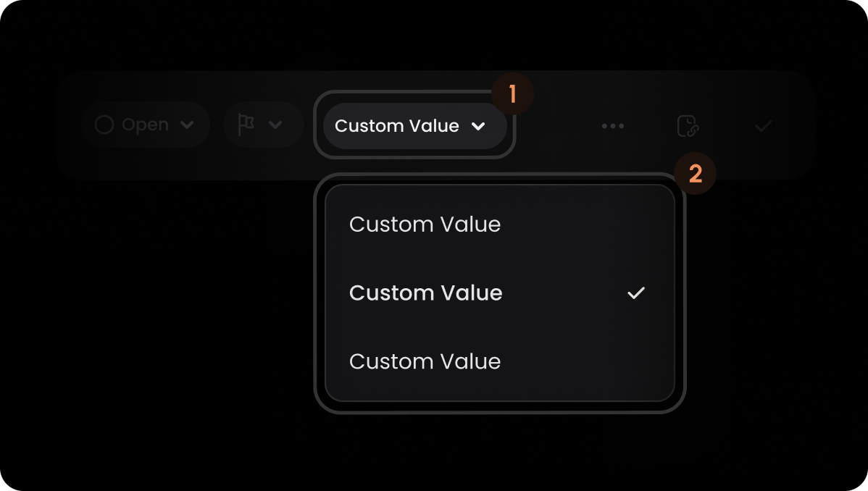Expand the chevron beside the Open label
The width and height of the screenshot is (868, 491).
[187, 125]
